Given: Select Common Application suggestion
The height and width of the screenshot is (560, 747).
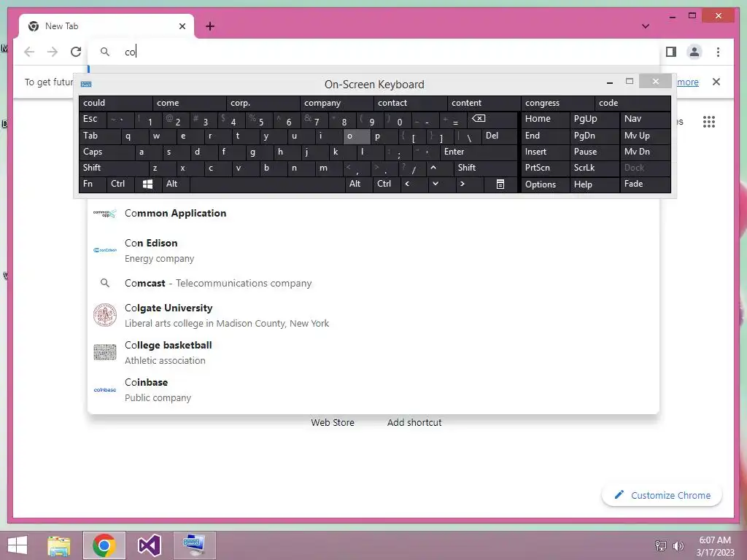Looking at the screenshot, I should click(373, 214).
